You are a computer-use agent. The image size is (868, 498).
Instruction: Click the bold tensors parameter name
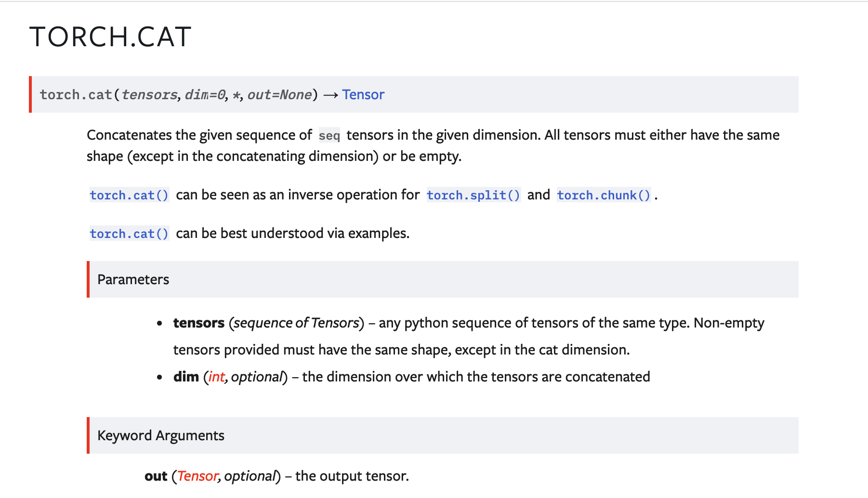(198, 323)
